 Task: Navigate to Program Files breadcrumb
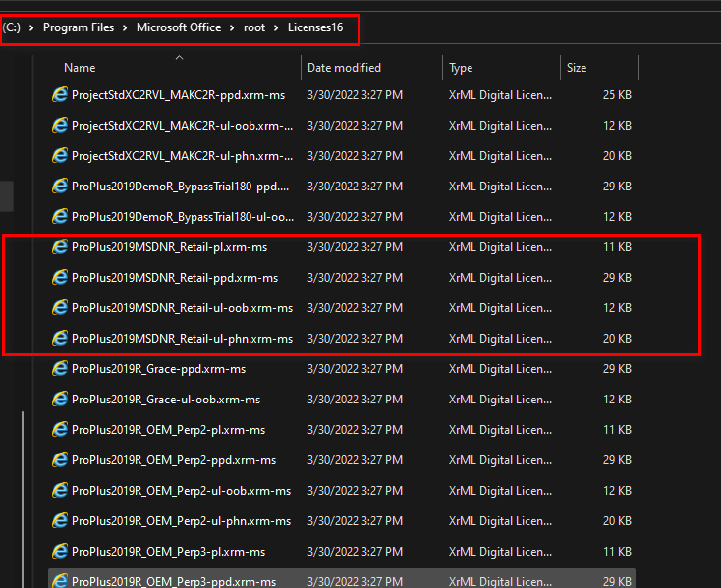pyautogui.click(x=79, y=27)
